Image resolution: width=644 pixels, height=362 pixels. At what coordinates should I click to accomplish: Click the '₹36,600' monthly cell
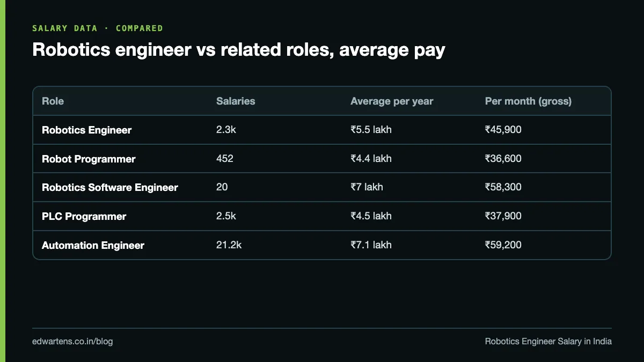(503, 159)
